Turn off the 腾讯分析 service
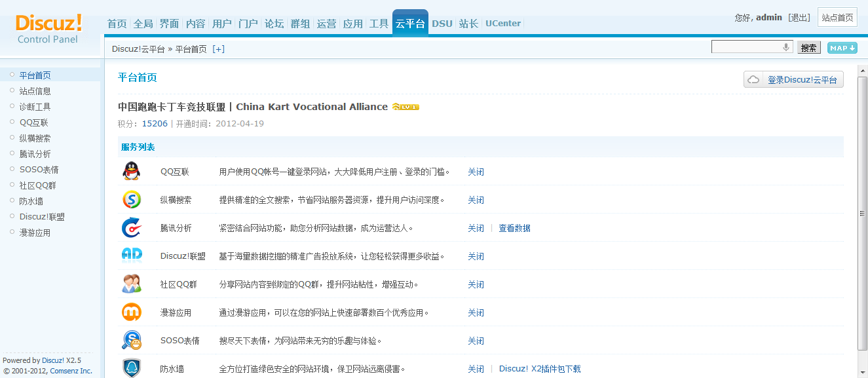The image size is (868, 378). [x=476, y=229]
